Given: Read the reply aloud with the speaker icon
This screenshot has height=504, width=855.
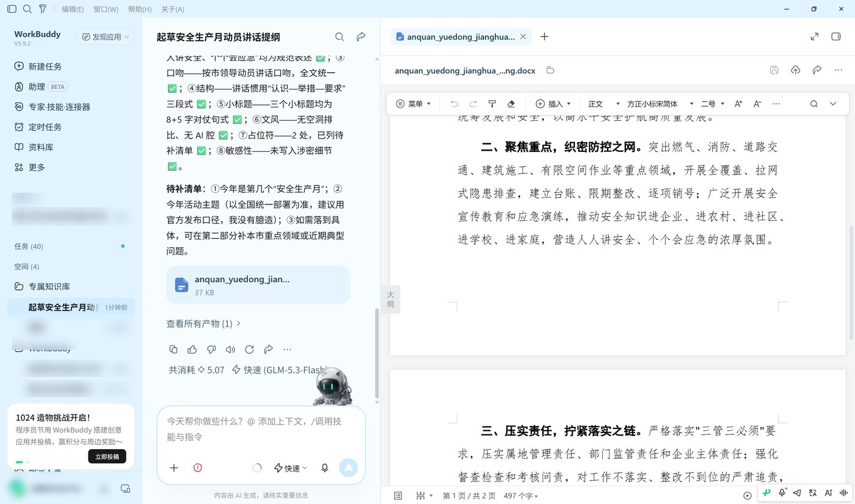Looking at the screenshot, I should pos(230,350).
